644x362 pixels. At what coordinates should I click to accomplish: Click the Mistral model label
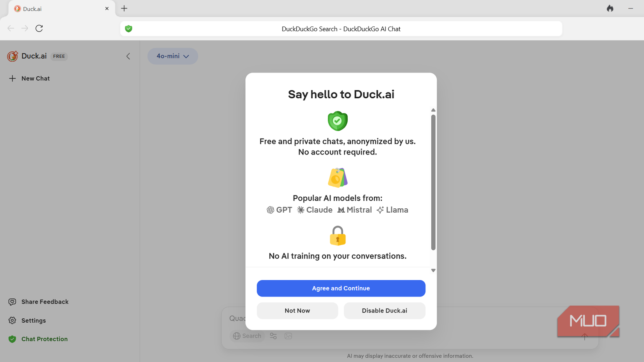(355, 210)
